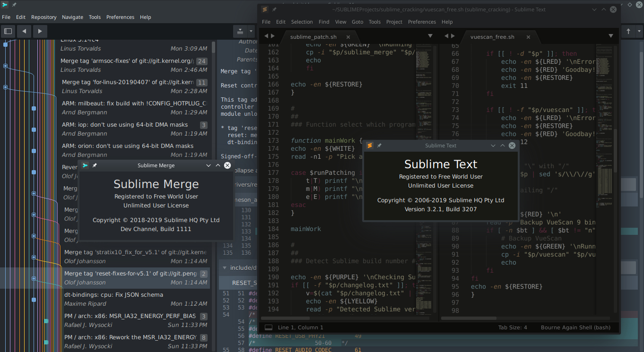Open Sublime Text Preferences menu
Image resolution: width=644 pixels, height=352 pixels.
(x=422, y=22)
